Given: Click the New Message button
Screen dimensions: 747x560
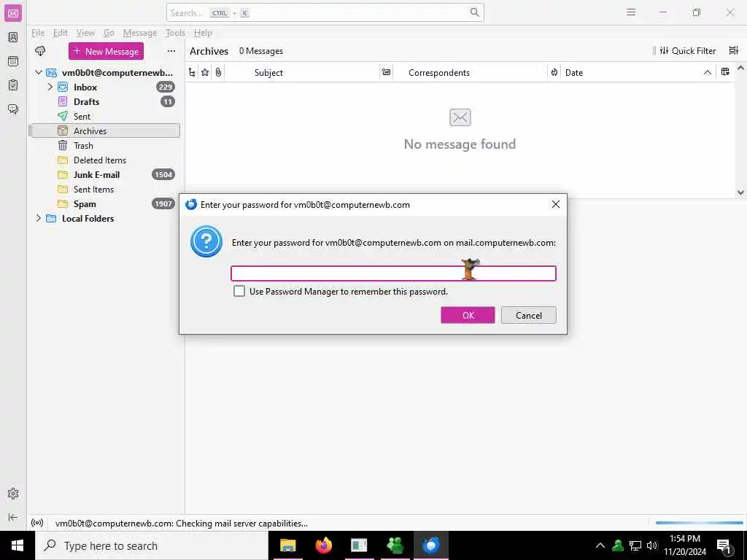Looking at the screenshot, I should (106, 52).
